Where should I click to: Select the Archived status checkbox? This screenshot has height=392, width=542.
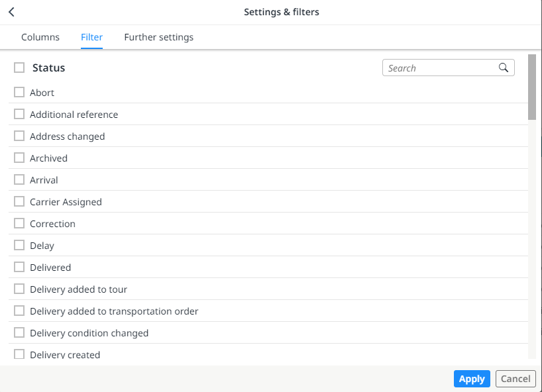coord(19,158)
